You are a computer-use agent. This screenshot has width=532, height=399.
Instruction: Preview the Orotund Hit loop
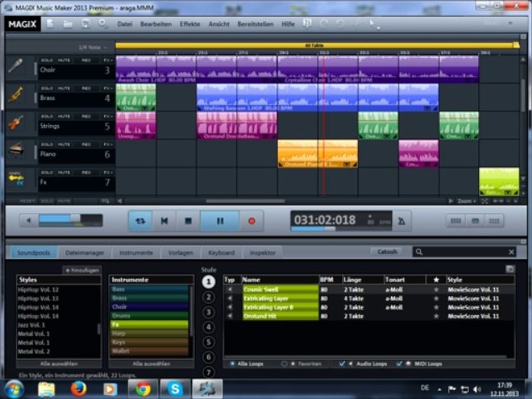coord(230,316)
